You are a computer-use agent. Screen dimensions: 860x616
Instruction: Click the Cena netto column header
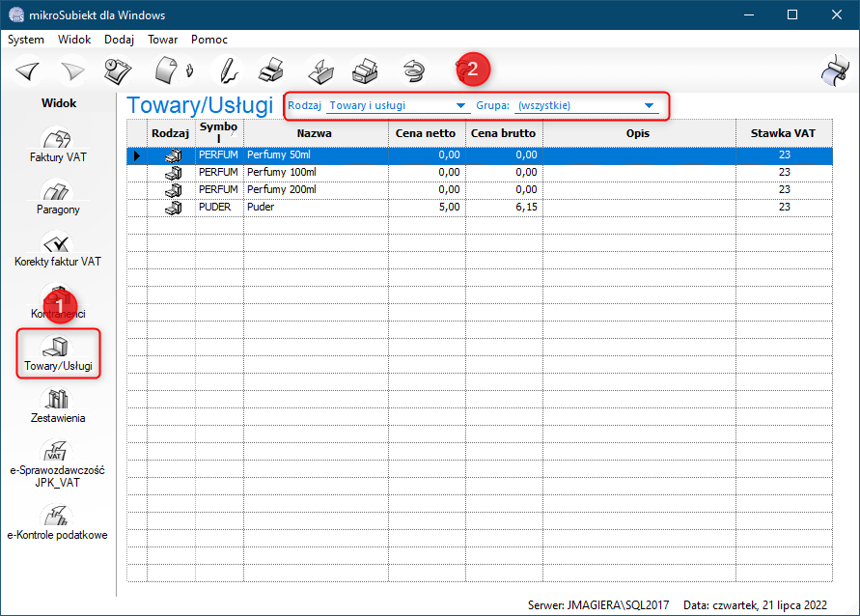coord(427,133)
